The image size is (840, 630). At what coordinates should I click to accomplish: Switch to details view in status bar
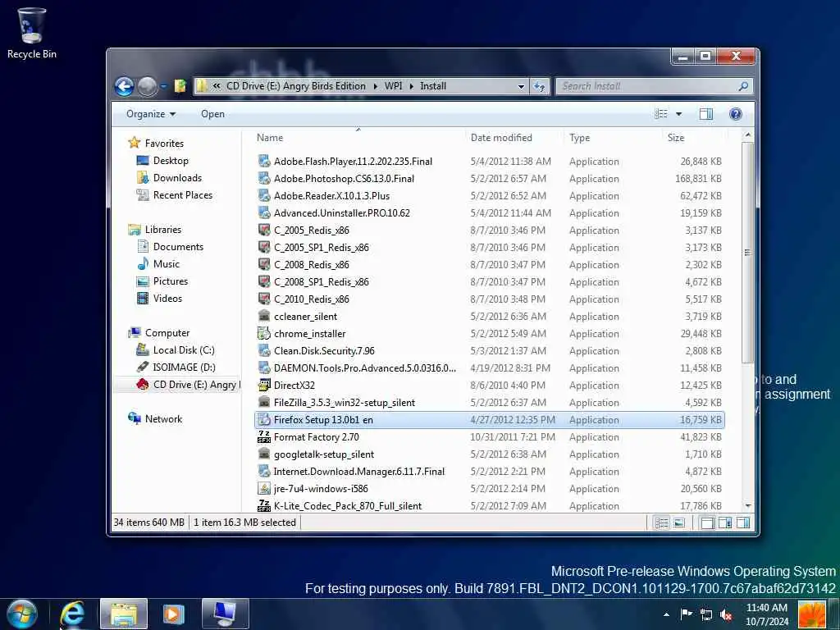point(662,523)
